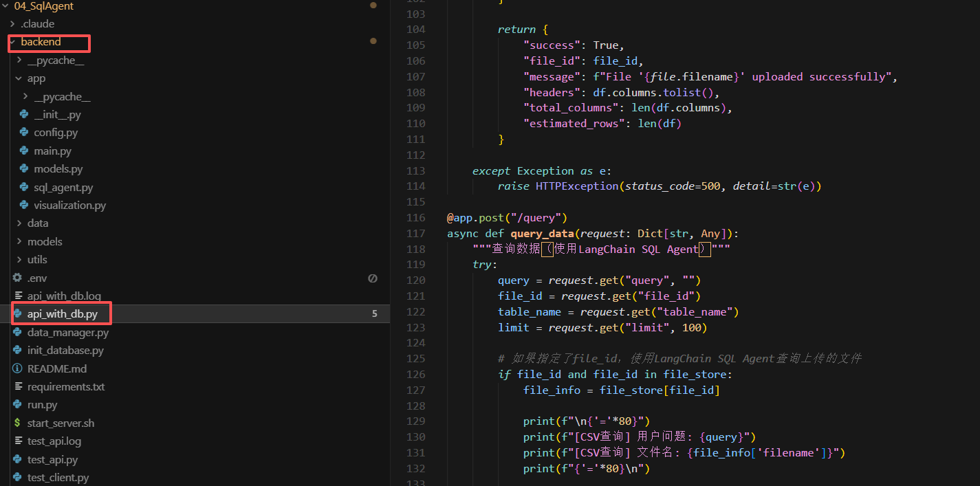Viewport: 980px width, 486px height.
Task: Expand the __pycache__ folder under backend
Action: (x=19, y=60)
